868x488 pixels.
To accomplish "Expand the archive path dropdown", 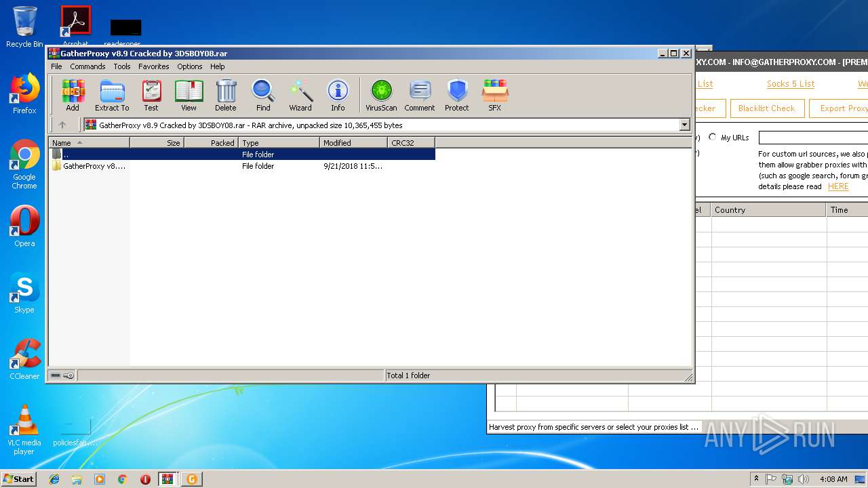I will click(684, 125).
